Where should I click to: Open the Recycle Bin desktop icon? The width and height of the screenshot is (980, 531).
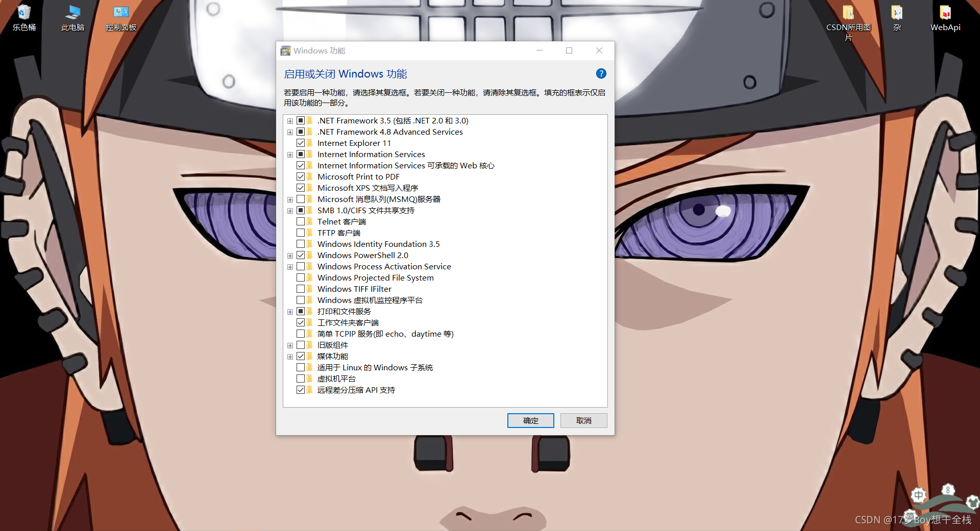[24, 17]
